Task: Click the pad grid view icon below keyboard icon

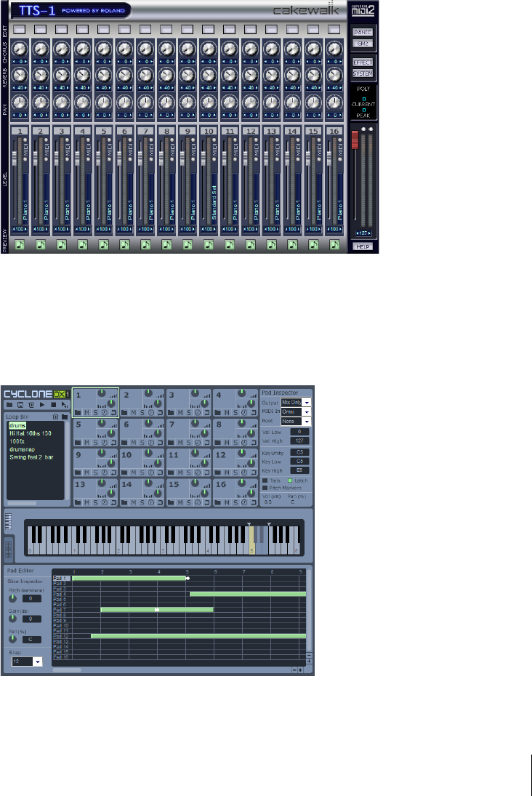Action: [x=9, y=550]
